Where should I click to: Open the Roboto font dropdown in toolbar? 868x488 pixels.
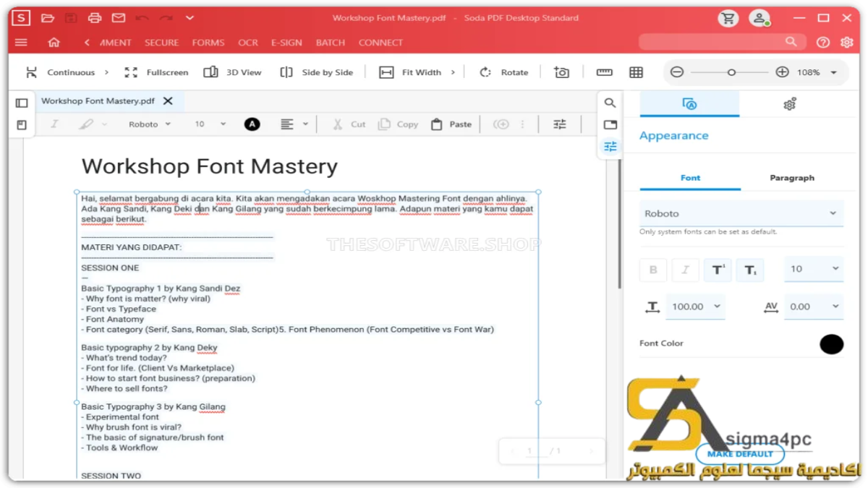coord(150,124)
